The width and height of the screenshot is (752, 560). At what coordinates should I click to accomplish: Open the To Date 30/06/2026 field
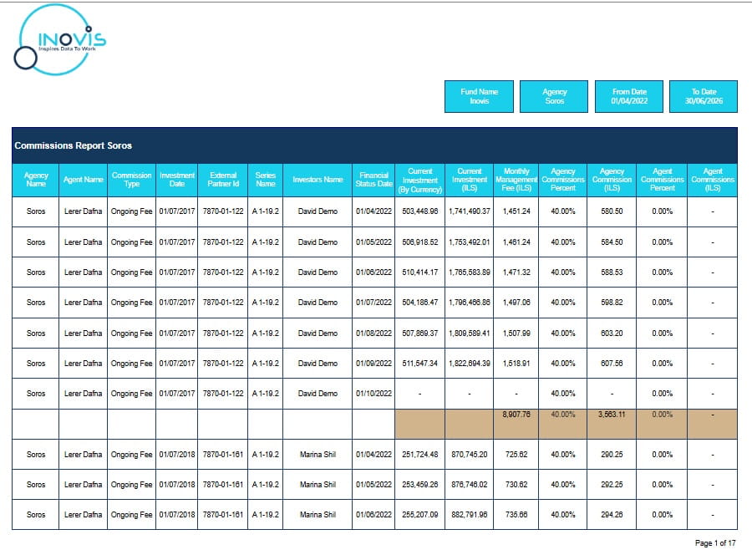704,96
